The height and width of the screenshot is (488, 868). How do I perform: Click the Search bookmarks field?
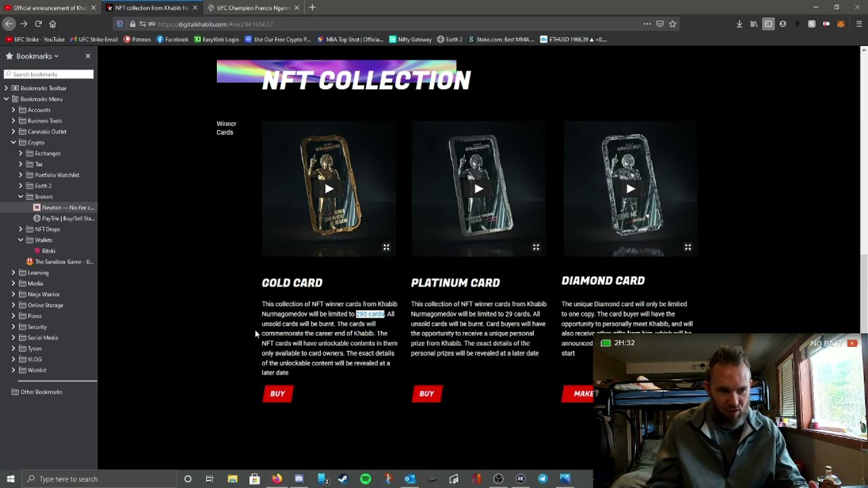pos(49,74)
